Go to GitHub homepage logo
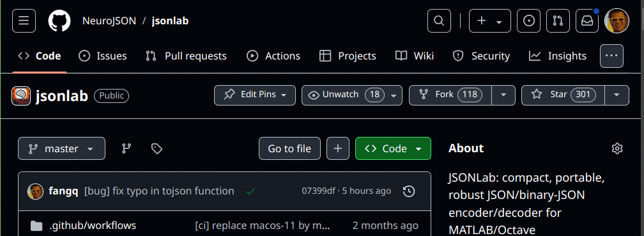The height and width of the screenshot is (236, 644). [59, 21]
